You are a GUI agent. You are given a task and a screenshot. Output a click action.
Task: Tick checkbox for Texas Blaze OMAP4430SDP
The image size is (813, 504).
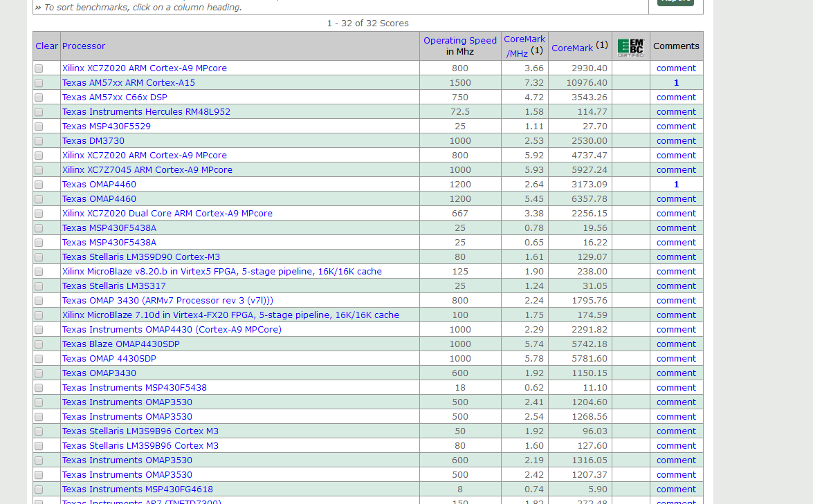click(39, 344)
